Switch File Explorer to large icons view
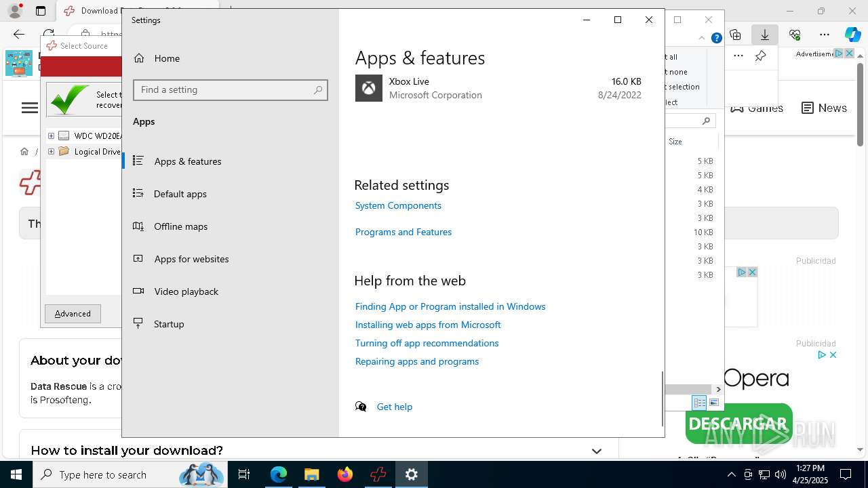This screenshot has height=488, width=868. (713, 403)
